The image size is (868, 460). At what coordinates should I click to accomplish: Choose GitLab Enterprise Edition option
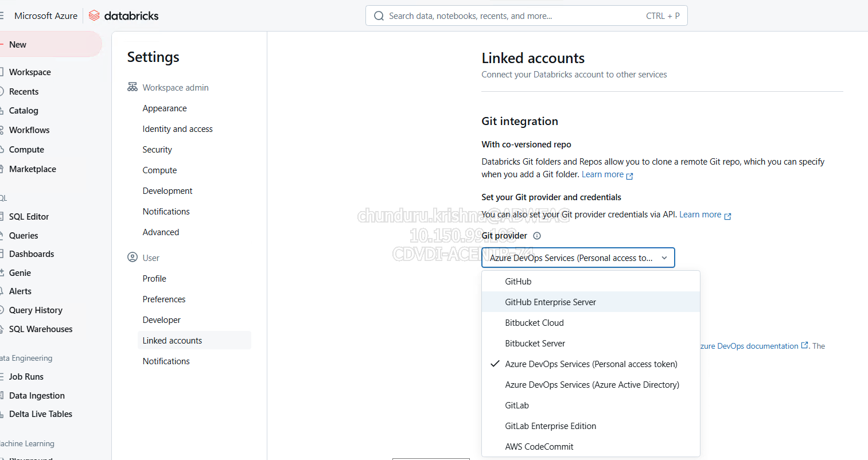550,426
